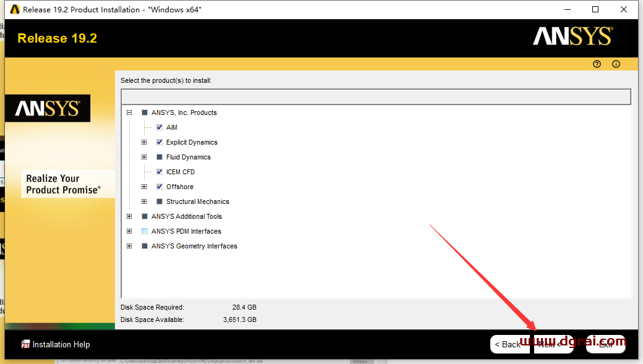Select the 'ICEM CFD' row label
Image resolution: width=643 pixels, height=364 pixels.
point(181,172)
